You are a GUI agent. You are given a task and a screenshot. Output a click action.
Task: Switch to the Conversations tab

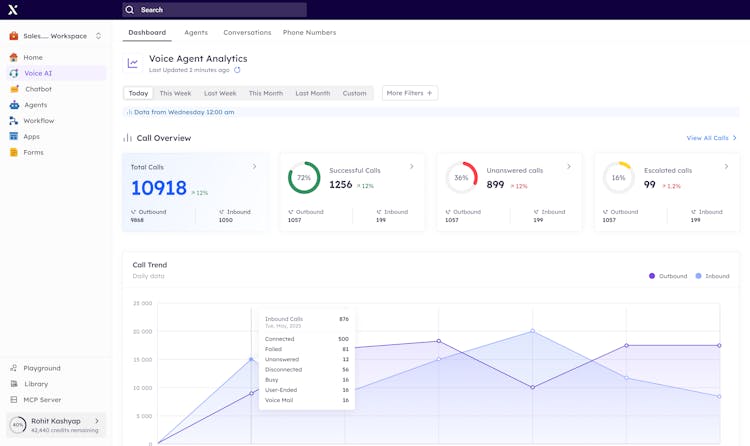click(247, 33)
